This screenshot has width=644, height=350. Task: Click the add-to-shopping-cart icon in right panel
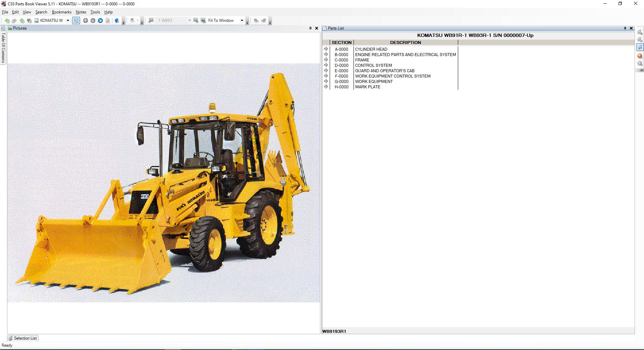pyautogui.click(x=640, y=32)
